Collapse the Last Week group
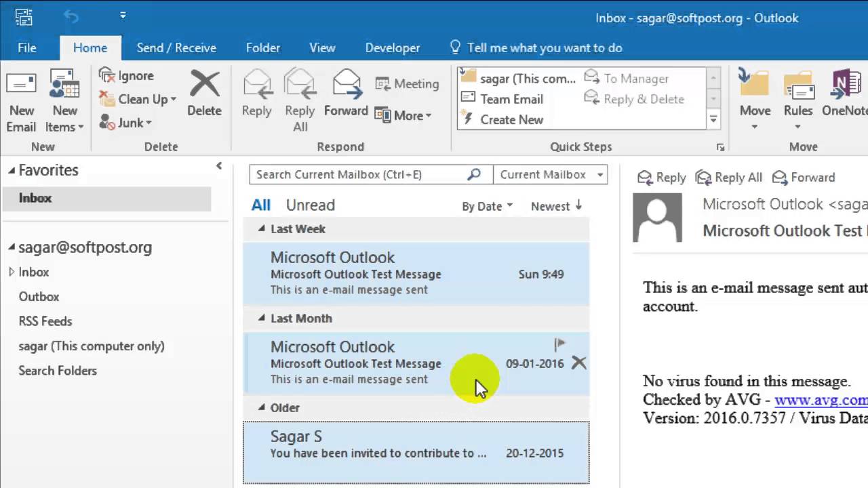Viewport: 868px width, 488px height. (x=262, y=229)
